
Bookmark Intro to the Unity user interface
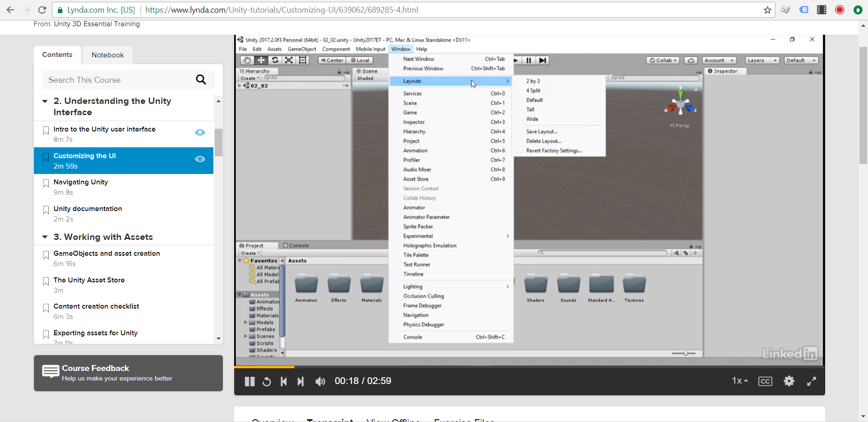pyautogui.click(x=46, y=131)
